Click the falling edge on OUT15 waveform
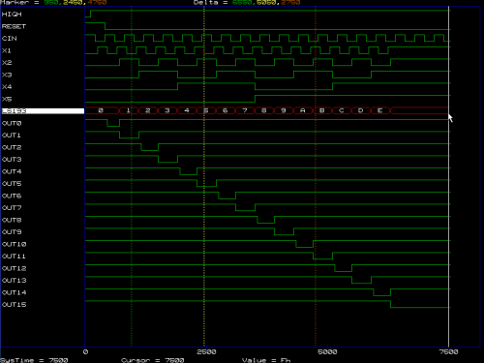The width and height of the screenshot is (484, 363). pyautogui.click(x=390, y=304)
